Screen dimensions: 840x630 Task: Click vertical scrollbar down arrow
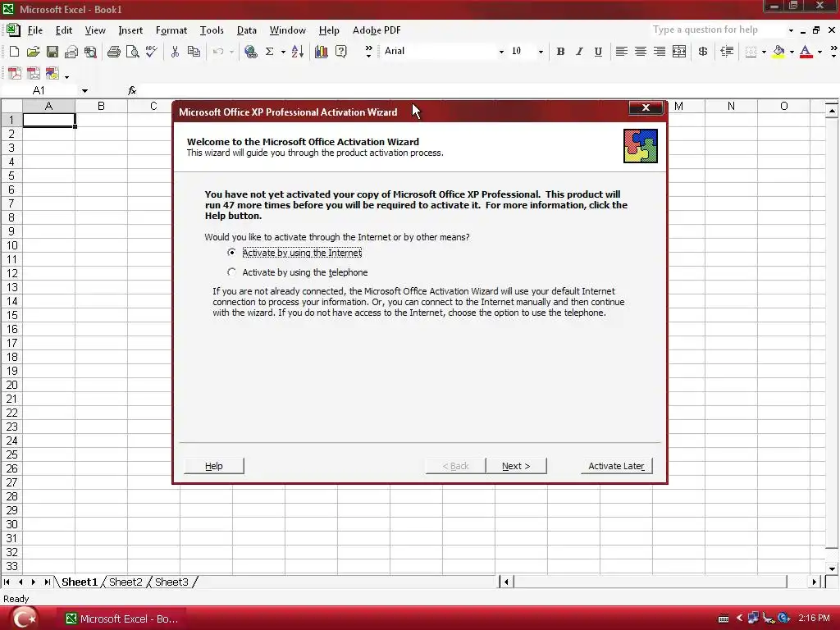pos(832,569)
